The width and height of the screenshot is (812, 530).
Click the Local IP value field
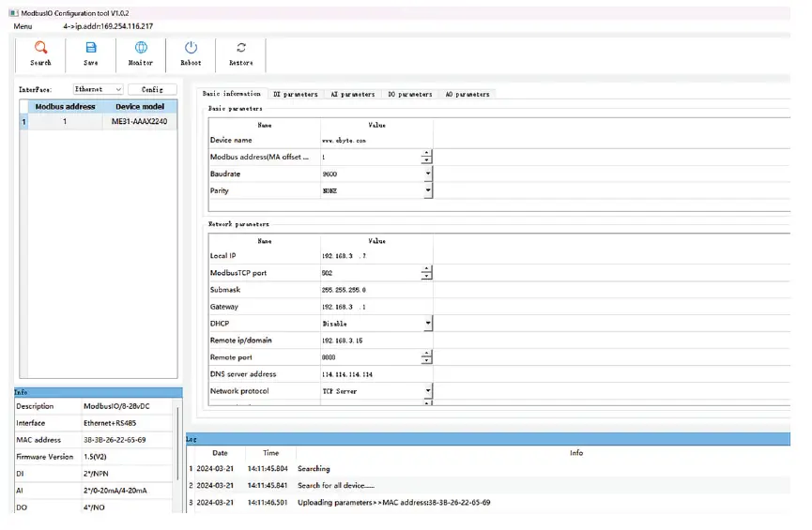click(376, 256)
